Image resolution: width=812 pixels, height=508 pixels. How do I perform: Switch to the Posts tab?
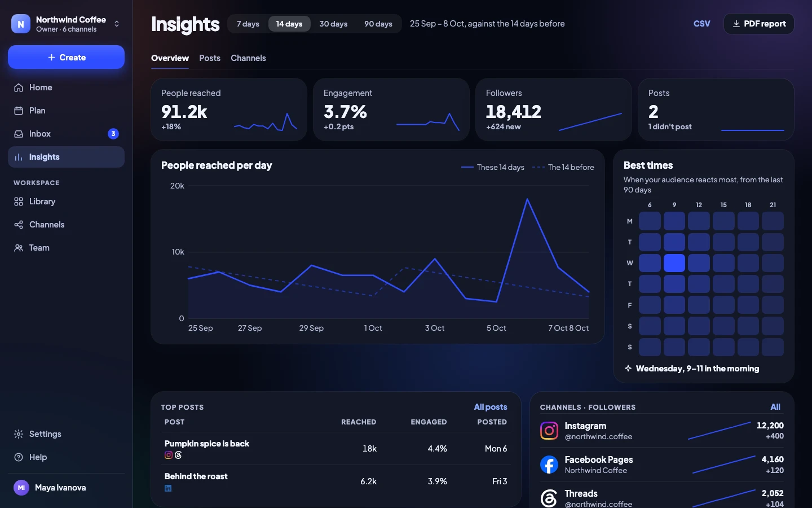point(210,58)
